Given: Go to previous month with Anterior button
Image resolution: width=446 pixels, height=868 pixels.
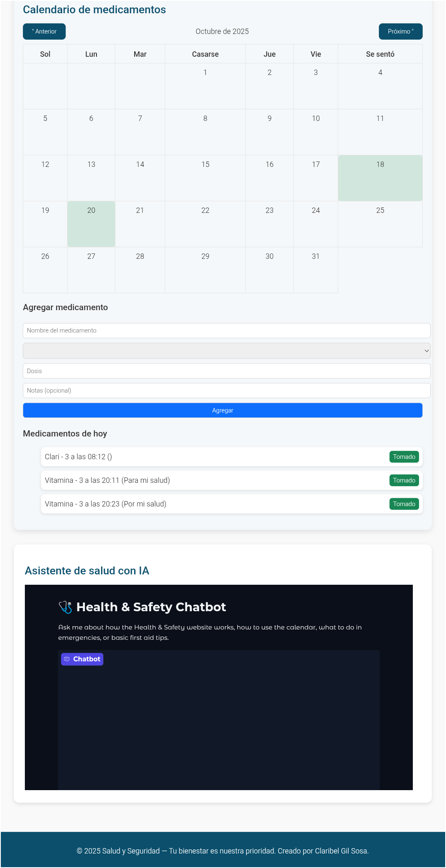Looking at the screenshot, I should click(x=44, y=31).
